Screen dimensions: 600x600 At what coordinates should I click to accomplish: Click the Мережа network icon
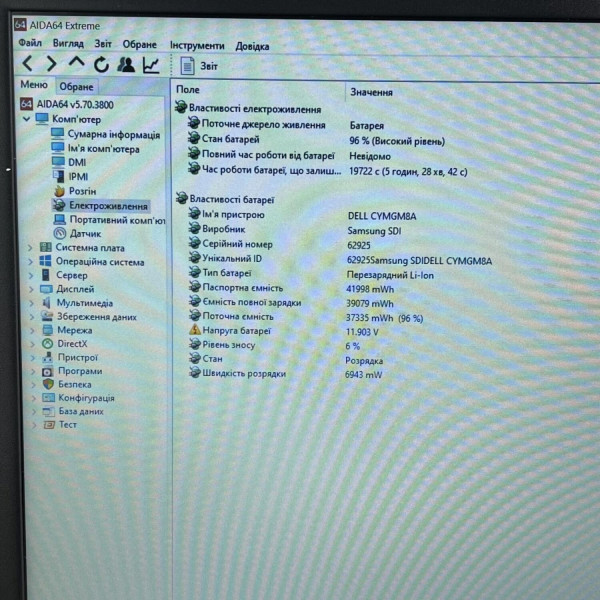tap(47, 330)
